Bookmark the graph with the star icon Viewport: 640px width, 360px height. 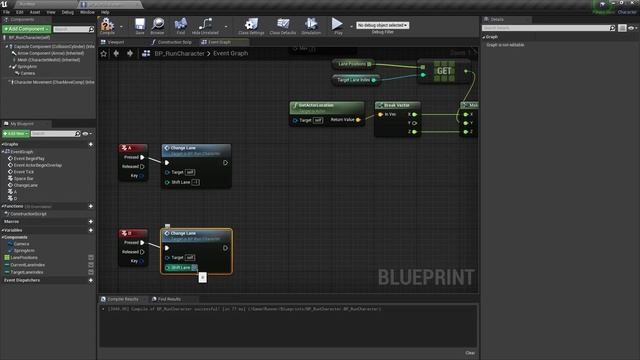pyautogui.click(x=104, y=53)
